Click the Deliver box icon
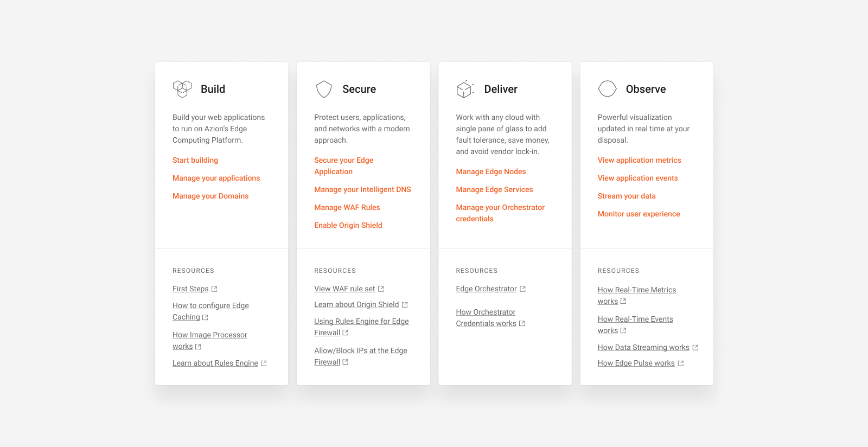The height and width of the screenshot is (447, 868). [465, 89]
